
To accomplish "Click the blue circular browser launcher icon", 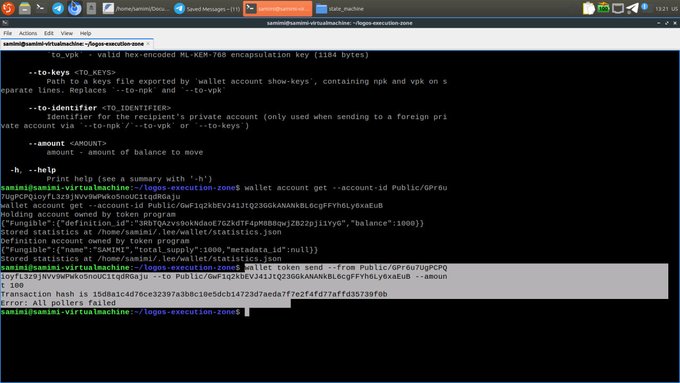I will 75,8.
